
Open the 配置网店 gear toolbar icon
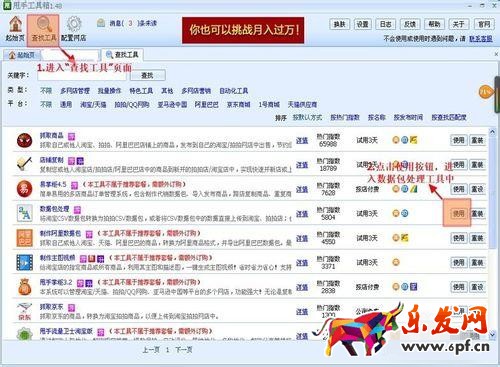click(x=74, y=28)
